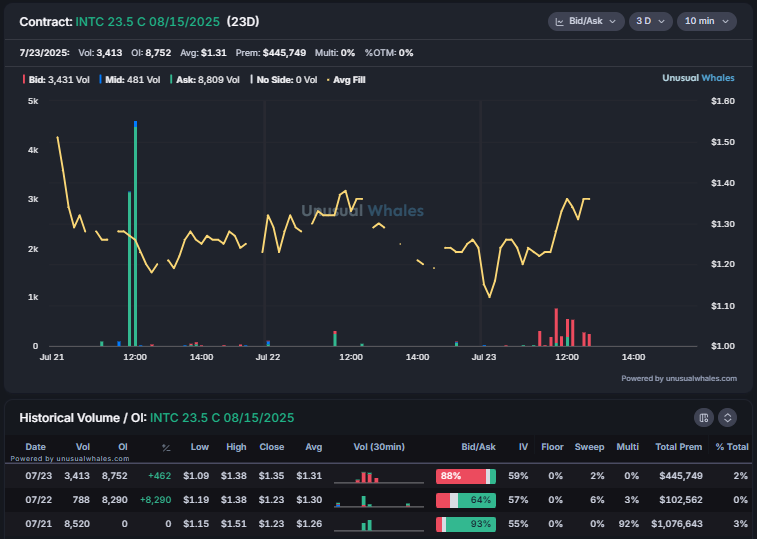The width and height of the screenshot is (757, 539).
Task: Click the Unusual Whales logo link
Action: coord(698,78)
